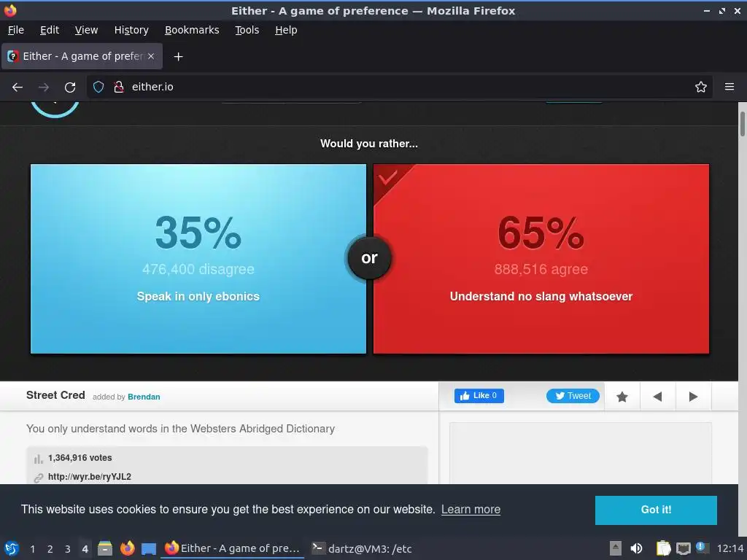Image resolution: width=747 pixels, height=560 pixels.
Task: Open the removable media eject tray icon
Action: coord(616,548)
